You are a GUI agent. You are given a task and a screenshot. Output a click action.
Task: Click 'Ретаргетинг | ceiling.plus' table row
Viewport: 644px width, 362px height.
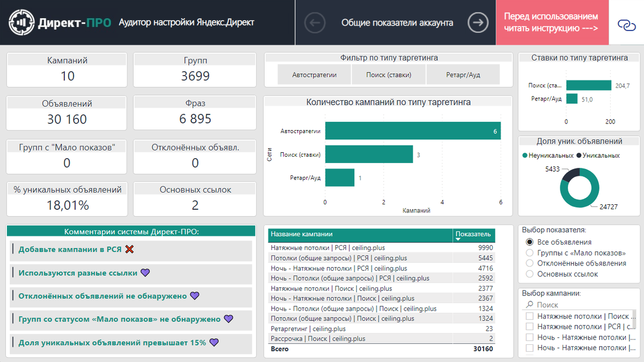(381, 329)
